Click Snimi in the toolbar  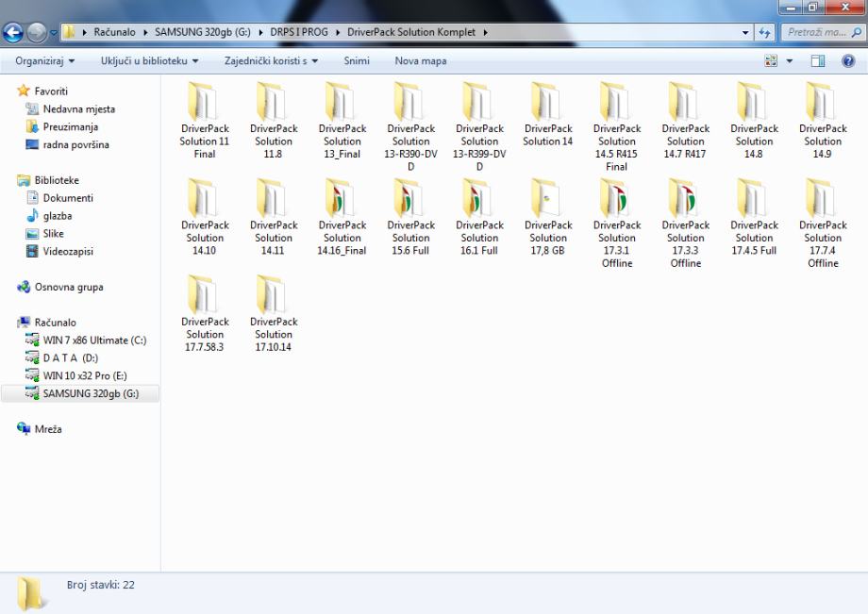tap(357, 61)
